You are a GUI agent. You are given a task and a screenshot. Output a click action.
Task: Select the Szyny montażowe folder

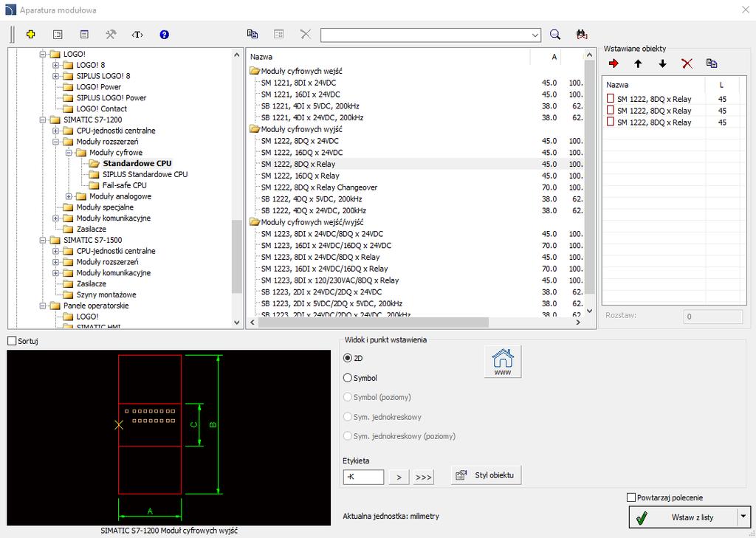pos(106,294)
